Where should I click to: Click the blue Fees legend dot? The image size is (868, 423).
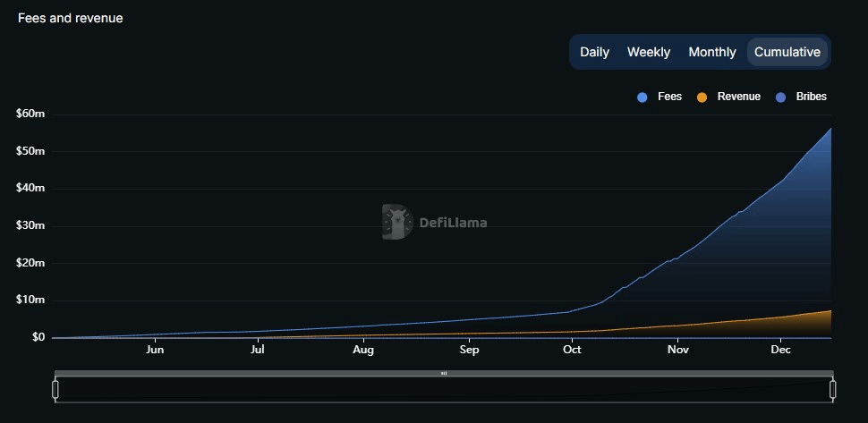pyautogui.click(x=642, y=97)
